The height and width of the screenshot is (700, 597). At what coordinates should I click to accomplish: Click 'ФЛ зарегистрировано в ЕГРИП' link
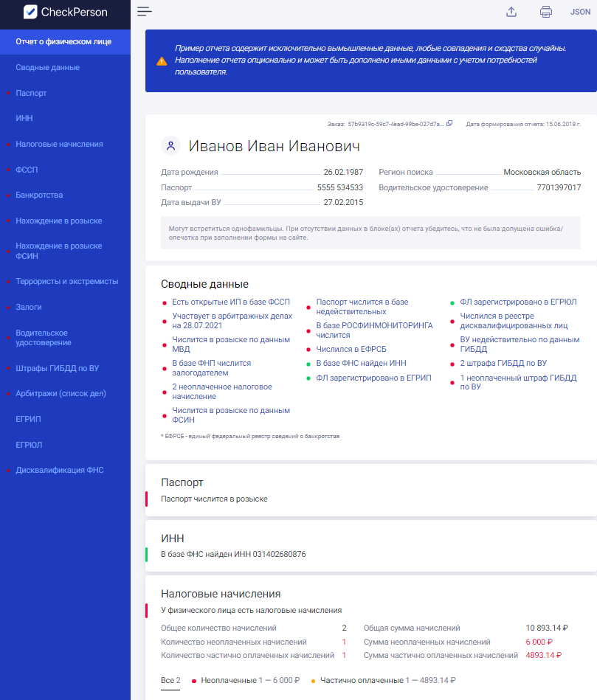[373, 378]
